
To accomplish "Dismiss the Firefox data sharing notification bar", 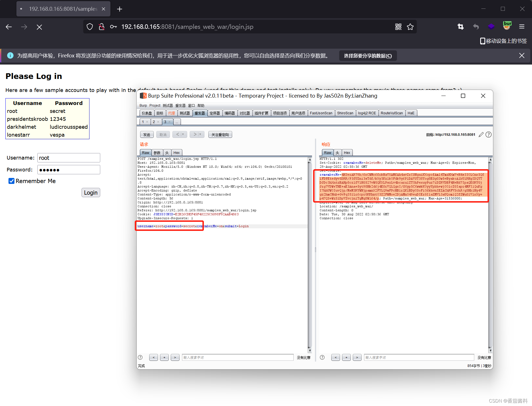I will pyautogui.click(x=522, y=55).
